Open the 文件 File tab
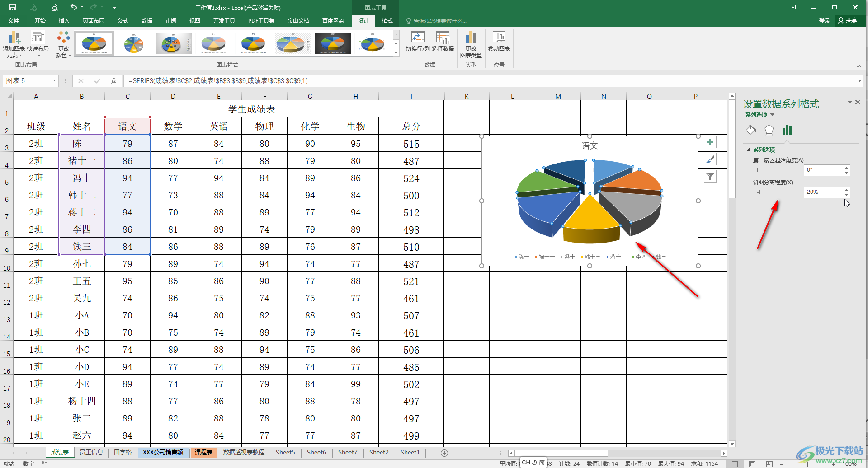Image resolution: width=868 pixels, height=468 pixels. [x=14, y=21]
